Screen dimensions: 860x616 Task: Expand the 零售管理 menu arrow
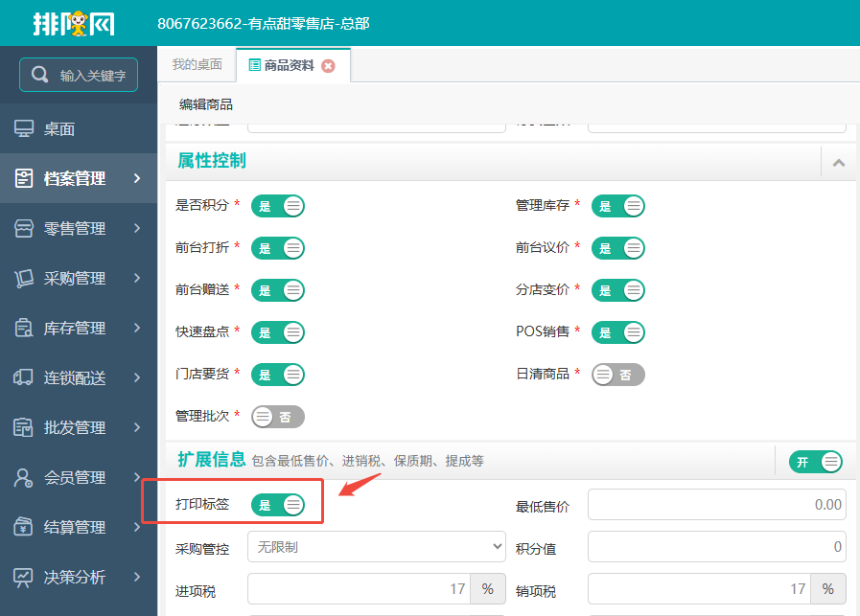pos(137,229)
